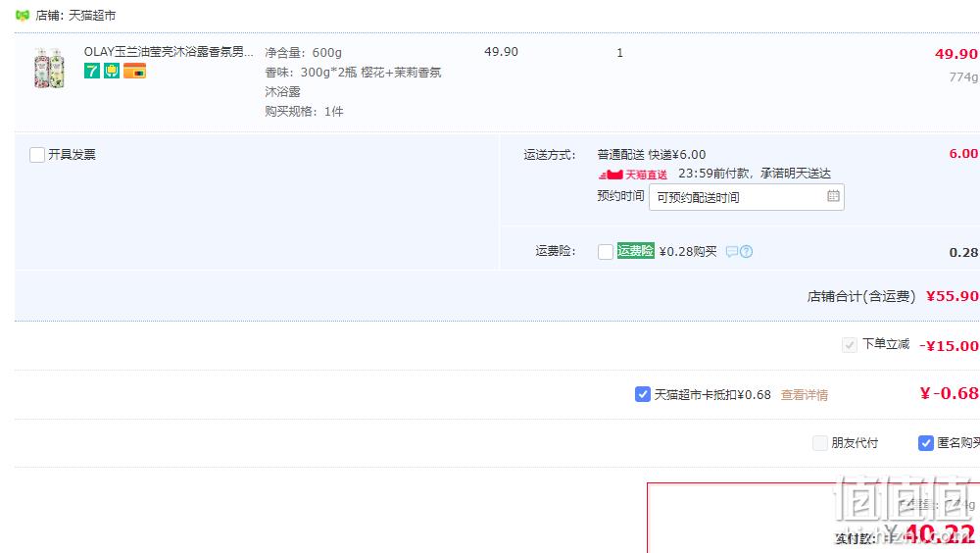Click the -¥15.00 order discount amount
The width and height of the screenshot is (980, 553).
[x=949, y=345]
